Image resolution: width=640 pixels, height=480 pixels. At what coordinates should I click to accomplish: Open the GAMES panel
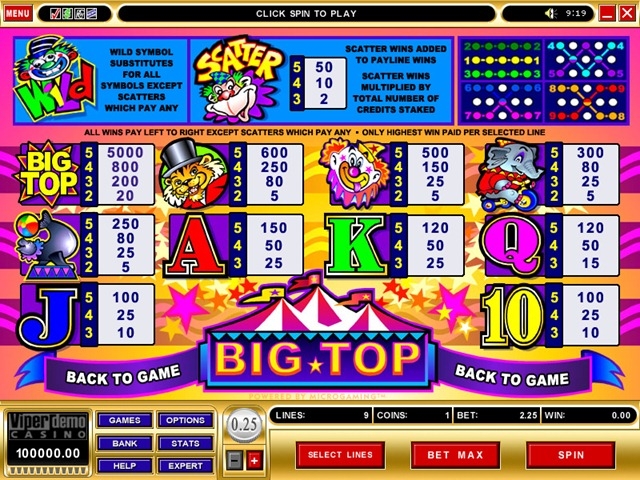tap(124, 420)
